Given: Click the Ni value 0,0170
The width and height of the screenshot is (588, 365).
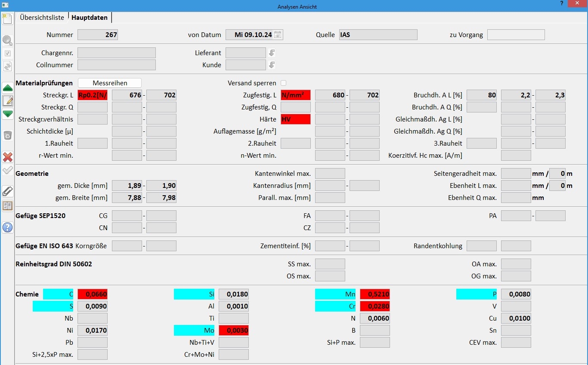Looking at the screenshot, I should (93, 331).
